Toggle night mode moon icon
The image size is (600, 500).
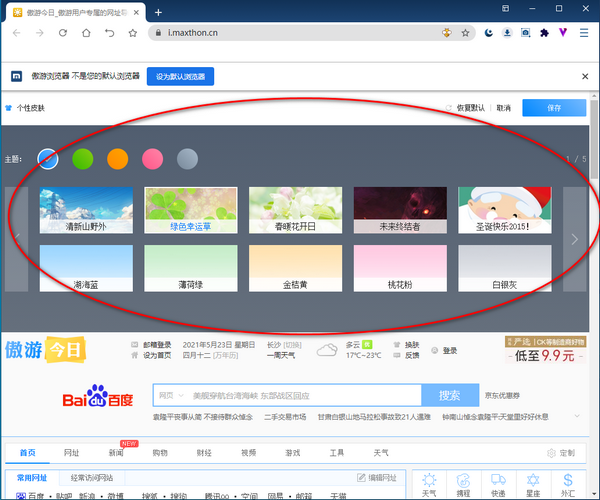coord(488,33)
